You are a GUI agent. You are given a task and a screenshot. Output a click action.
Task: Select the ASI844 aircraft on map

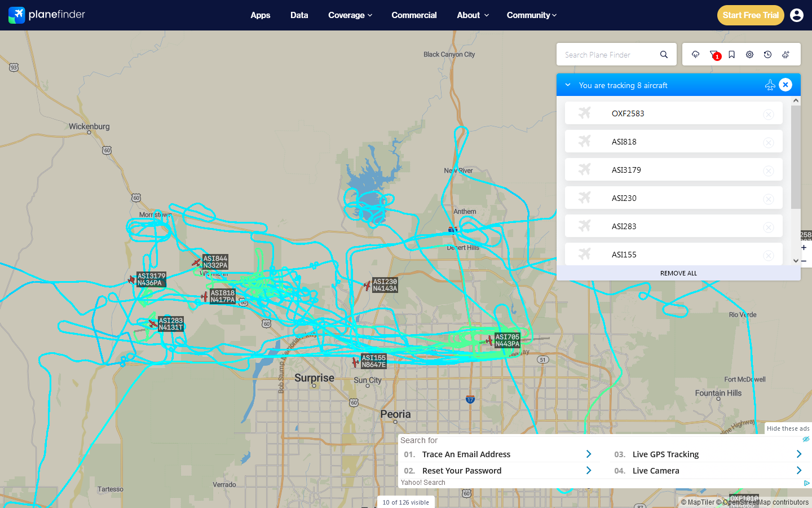196,262
